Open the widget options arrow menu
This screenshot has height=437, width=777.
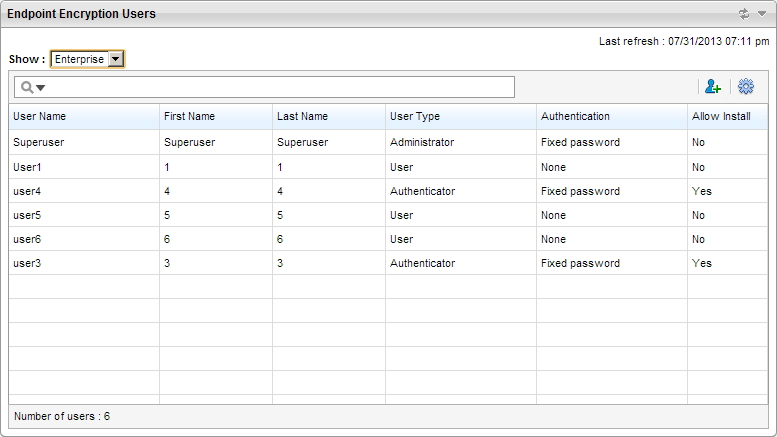[761, 14]
